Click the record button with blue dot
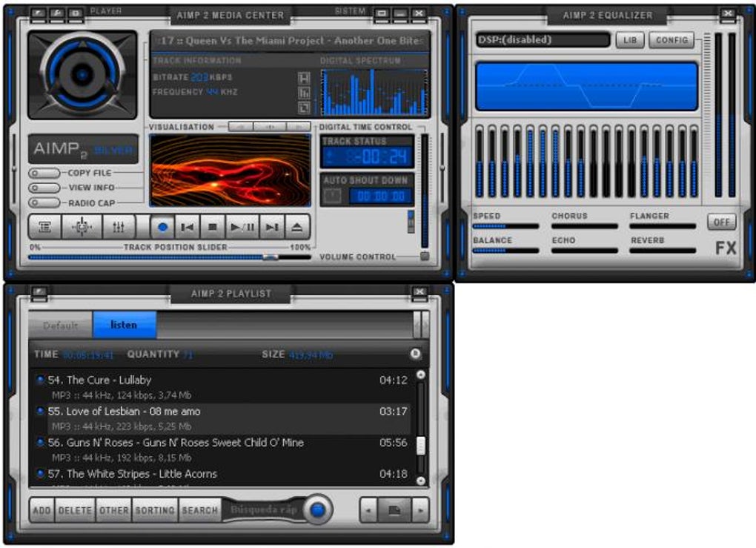 pyautogui.click(x=162, y=227)
